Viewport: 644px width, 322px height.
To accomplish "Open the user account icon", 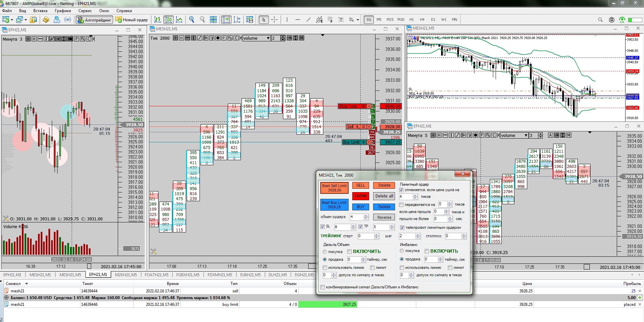I will 612,20.
